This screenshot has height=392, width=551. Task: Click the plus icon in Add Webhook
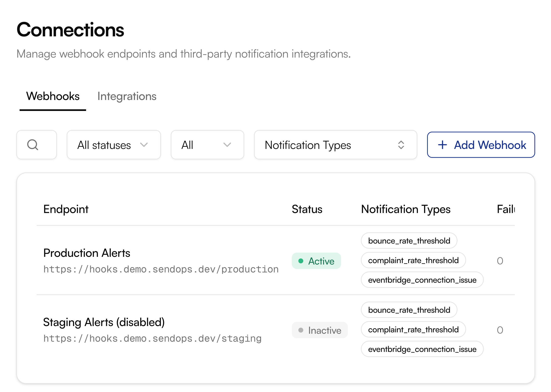coord(443,145)
